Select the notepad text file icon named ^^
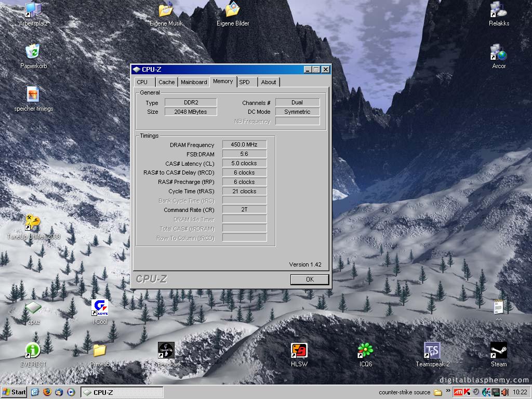Screen dimensions: 532x399 498,307
